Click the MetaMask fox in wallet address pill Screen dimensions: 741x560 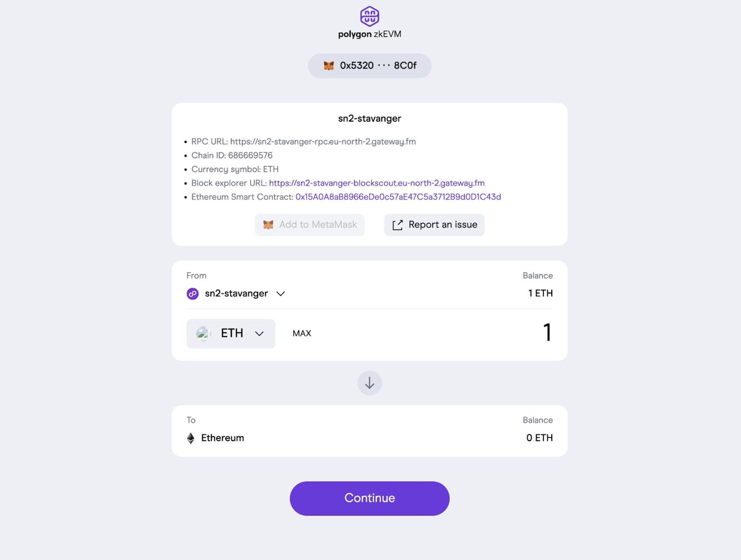click(x=329, y=66)
